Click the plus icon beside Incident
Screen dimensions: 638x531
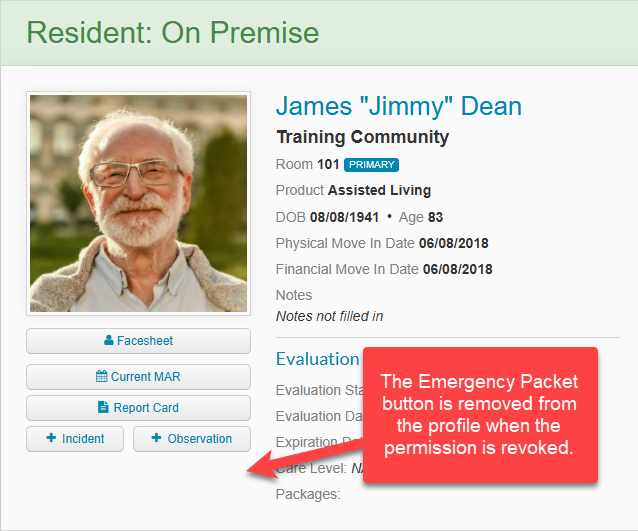[51, 438]
